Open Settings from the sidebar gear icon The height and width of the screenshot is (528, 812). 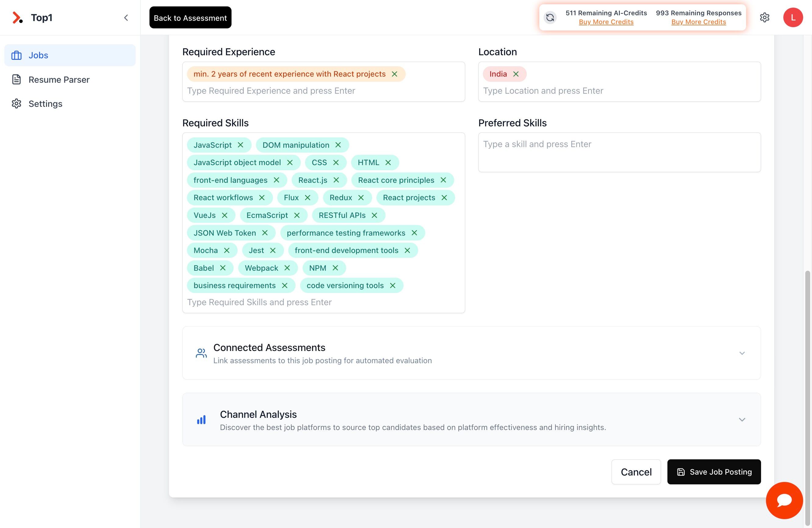coord(16,103)
